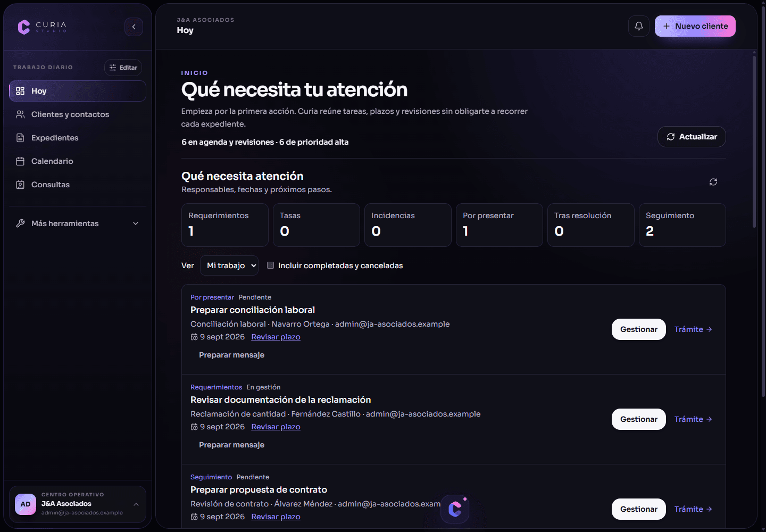
Task: Open Consultas section
Action: [x=78, y=185]
